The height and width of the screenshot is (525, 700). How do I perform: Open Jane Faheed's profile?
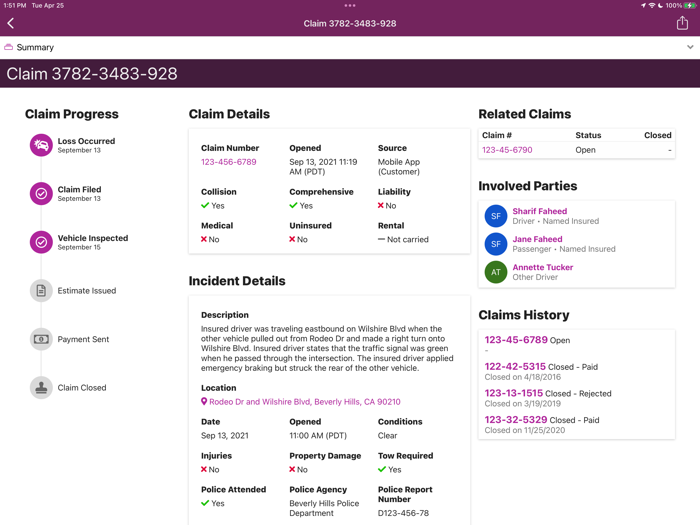click(x=538, y=239)
